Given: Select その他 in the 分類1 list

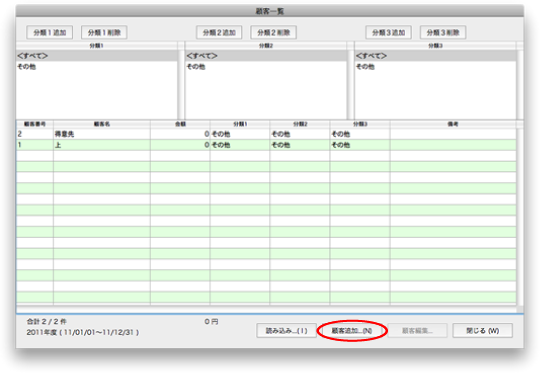Looking at the screenshot, I should (x=97, y=66).
